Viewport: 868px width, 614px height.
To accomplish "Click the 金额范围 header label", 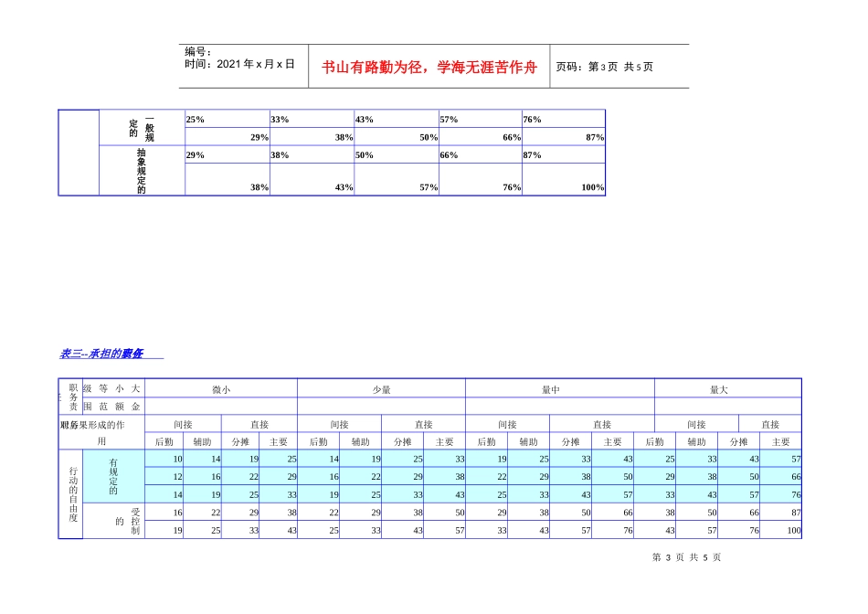I will click(x=112, y=407).
